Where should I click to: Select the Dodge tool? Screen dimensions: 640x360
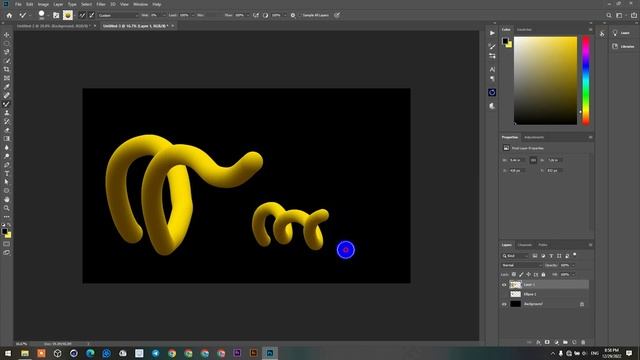[x=7, y=156]
